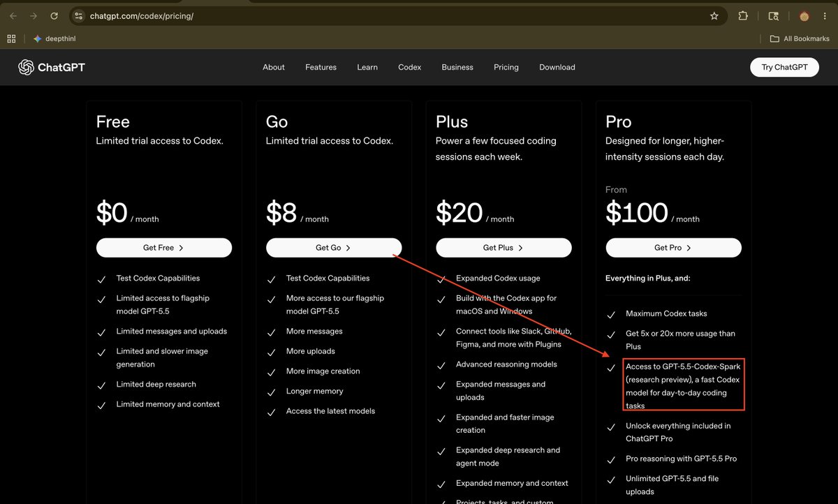Open the Pricing nav item

506,67
